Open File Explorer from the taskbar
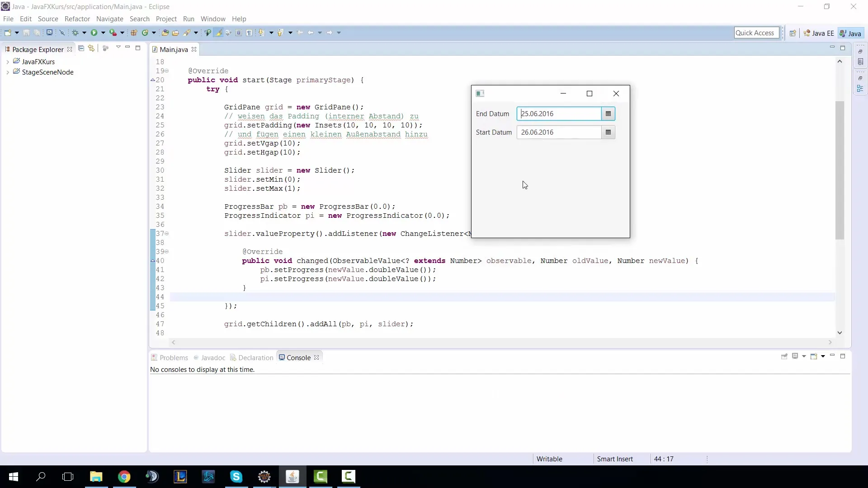 pyautogui.click(x=96, y=477)
